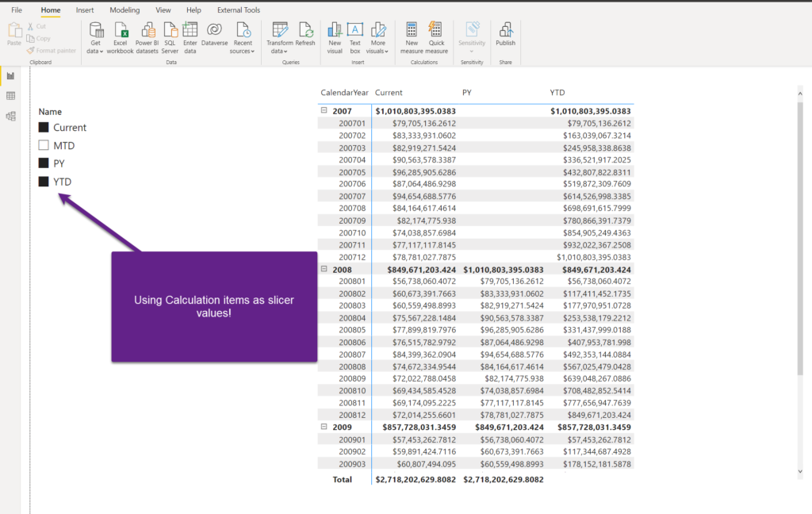Click the matrix vertical scrollbar thumb

800,238
